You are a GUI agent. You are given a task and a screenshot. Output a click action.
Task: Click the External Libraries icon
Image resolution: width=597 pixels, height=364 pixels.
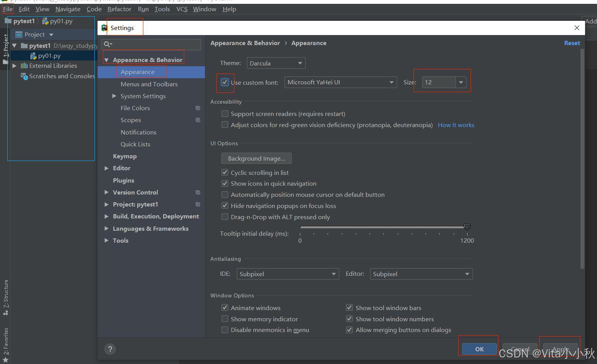click(x=24, y=66)
